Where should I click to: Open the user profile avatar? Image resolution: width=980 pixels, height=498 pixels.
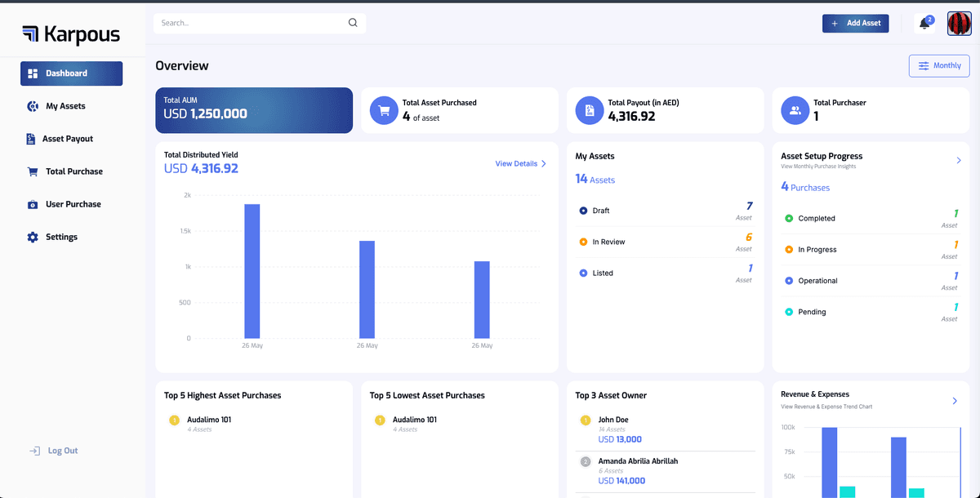click(x=959, y=24)
